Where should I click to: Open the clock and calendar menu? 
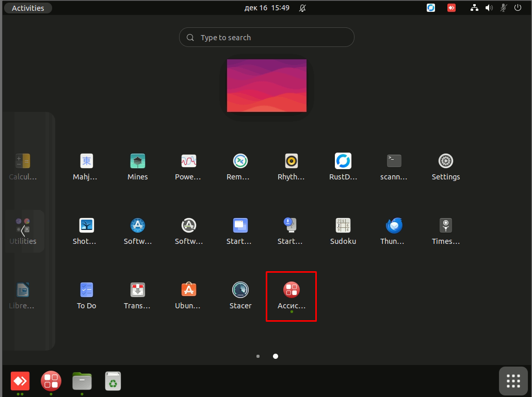267,8
